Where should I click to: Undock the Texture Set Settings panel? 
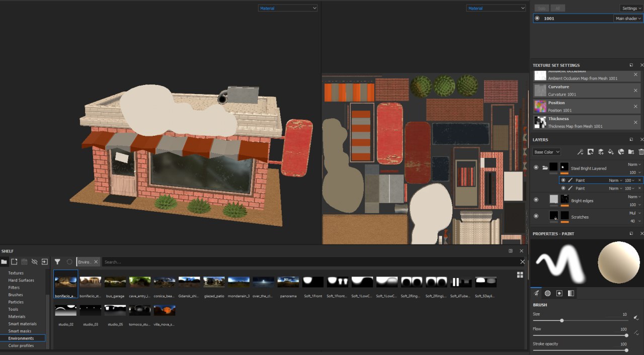coord(631,65)
